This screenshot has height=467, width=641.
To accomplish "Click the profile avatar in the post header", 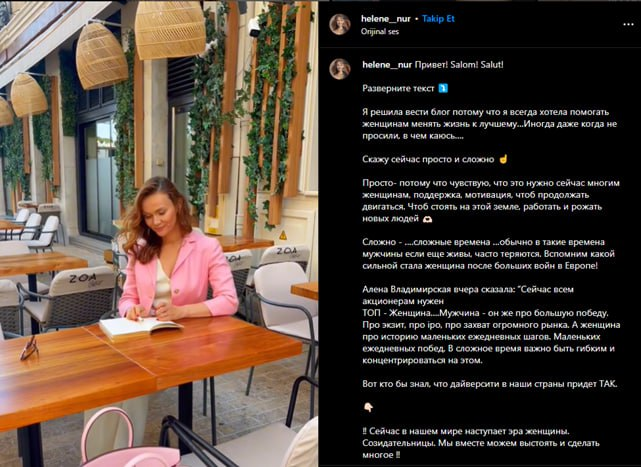I will pos(340,25).
